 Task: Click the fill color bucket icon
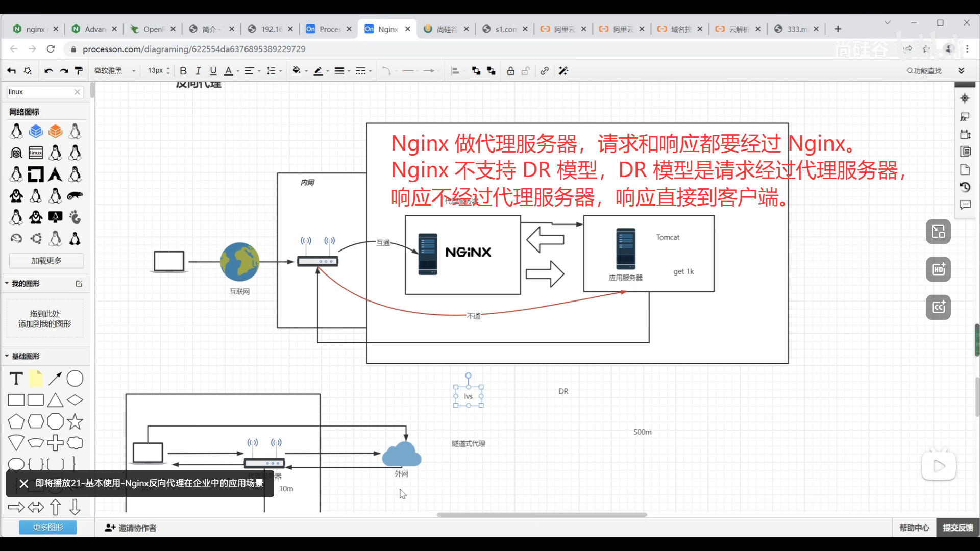(x=296, y=71)
